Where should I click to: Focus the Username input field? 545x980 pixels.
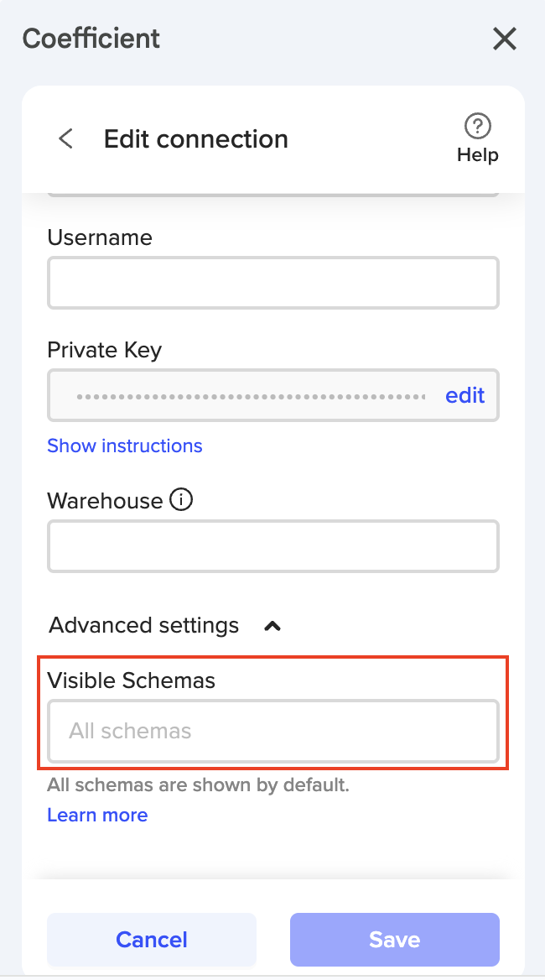pyautogui.click(x=273, y=283)
